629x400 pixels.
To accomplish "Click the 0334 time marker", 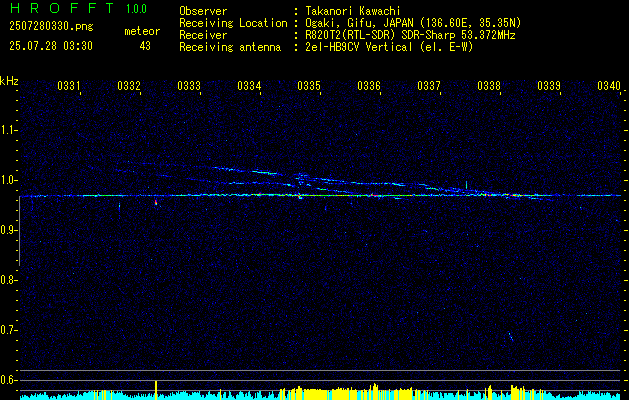I will point(249,85).
